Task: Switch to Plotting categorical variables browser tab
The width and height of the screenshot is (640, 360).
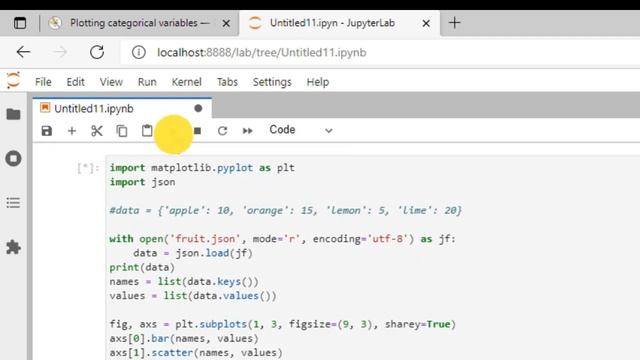Action: coord(139,23)
